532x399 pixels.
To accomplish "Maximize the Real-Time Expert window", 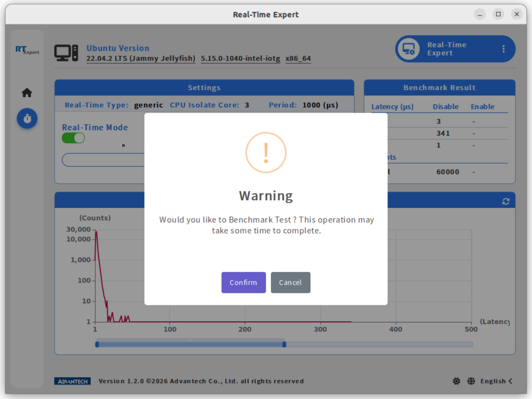I will point(498,14).
